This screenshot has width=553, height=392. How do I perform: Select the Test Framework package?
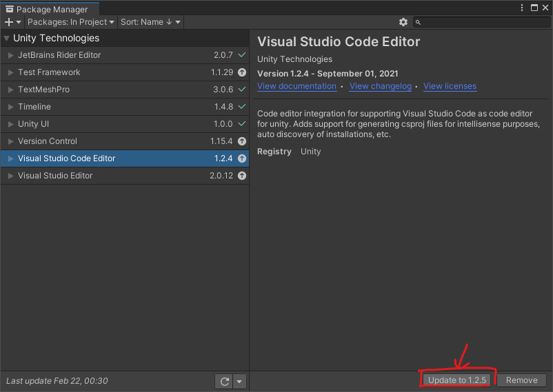[x=125, y=72]
